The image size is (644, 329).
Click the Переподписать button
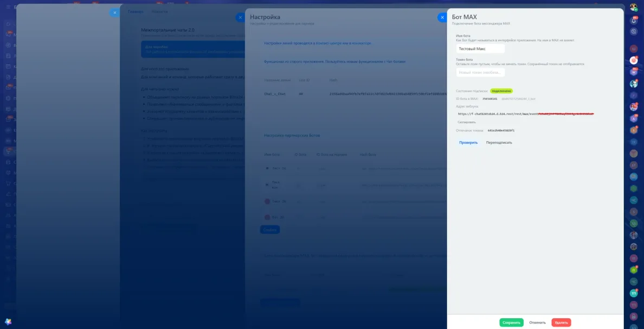pos(499,143)
